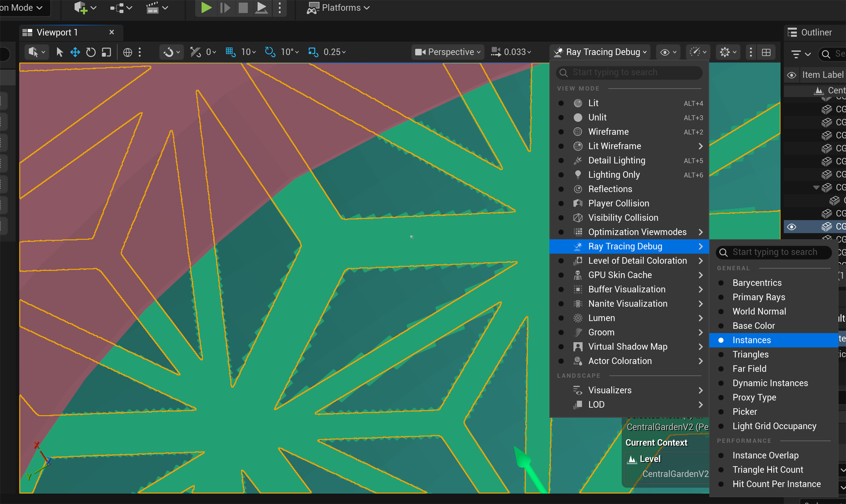Click the Ray Tracing Debug view mode button
Viewport: 846px width, 504px height.
pyautogui.click(x=600, y=52)
